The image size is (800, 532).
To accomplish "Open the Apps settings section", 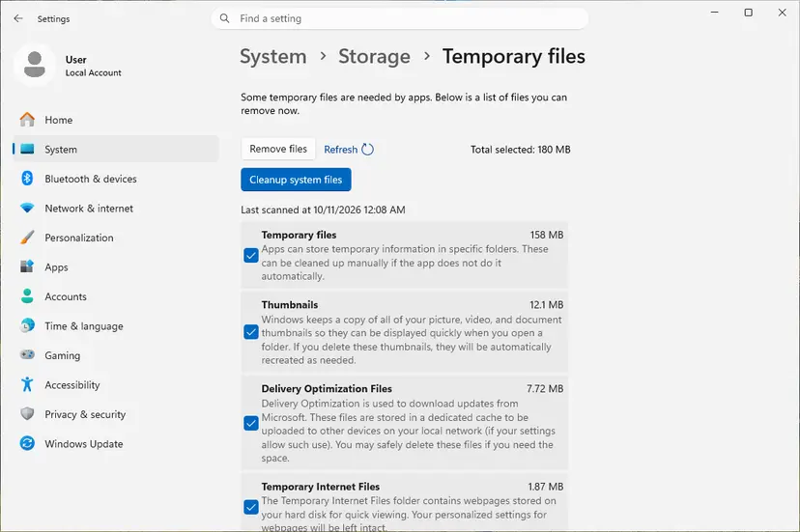I will click(116, 266).
